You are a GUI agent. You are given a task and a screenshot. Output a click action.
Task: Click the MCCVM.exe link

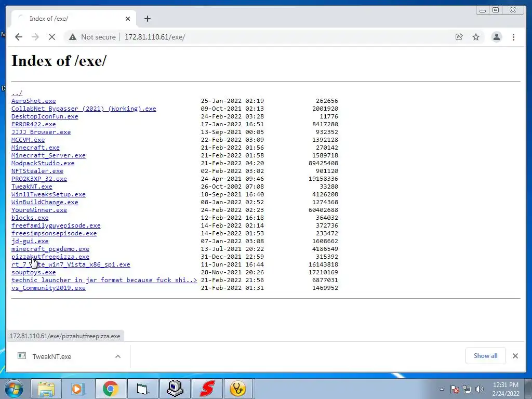pos(28,140)
